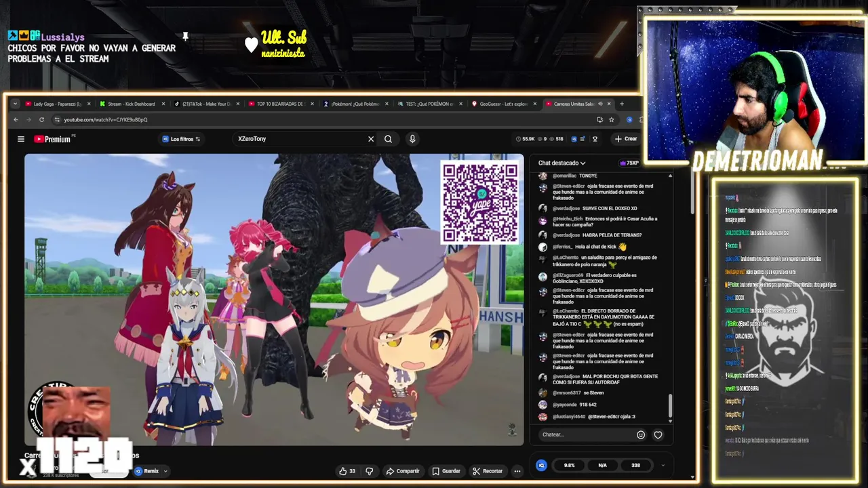Start voice search with microphone icon
Screen dimensions: 868x488
(412, 139)
